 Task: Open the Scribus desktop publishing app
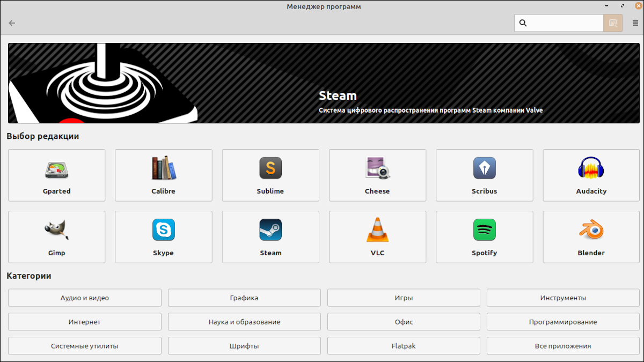(x=484, y=175)
